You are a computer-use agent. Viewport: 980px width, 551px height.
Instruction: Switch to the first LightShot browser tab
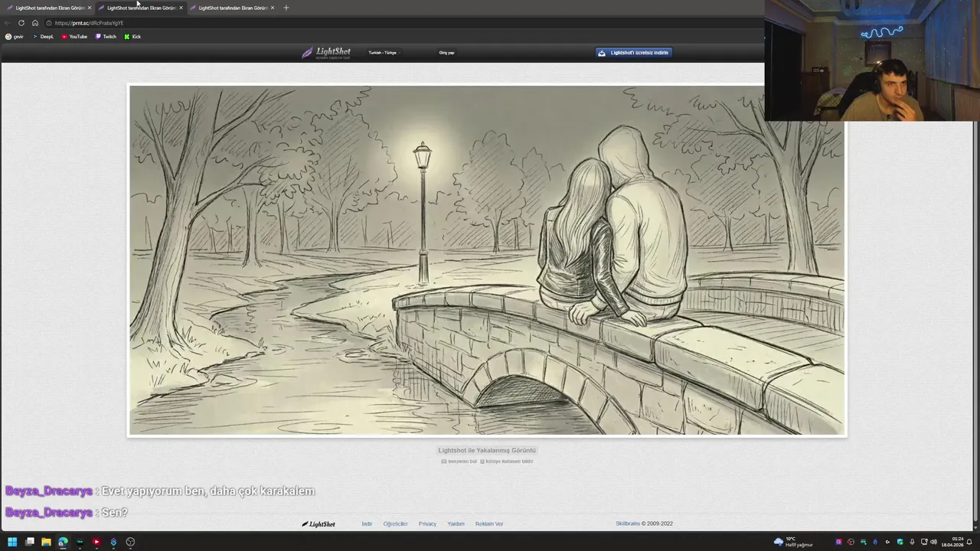pos(47,8)
